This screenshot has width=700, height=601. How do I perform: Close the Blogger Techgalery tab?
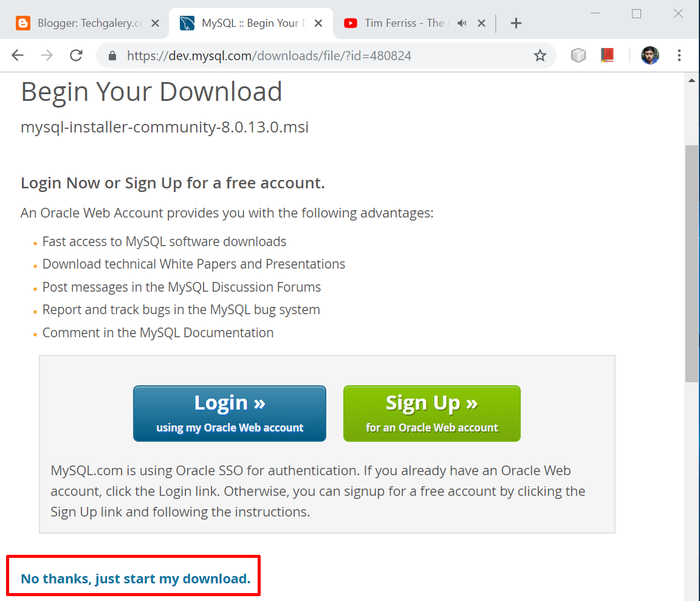156,22
